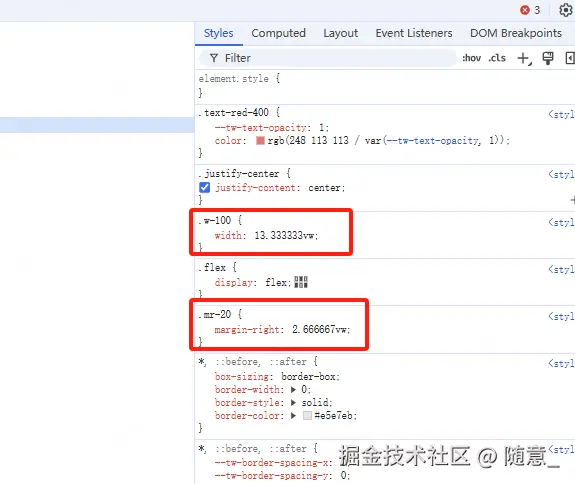Open the DOM Breakpoints tab

[516, 33]
